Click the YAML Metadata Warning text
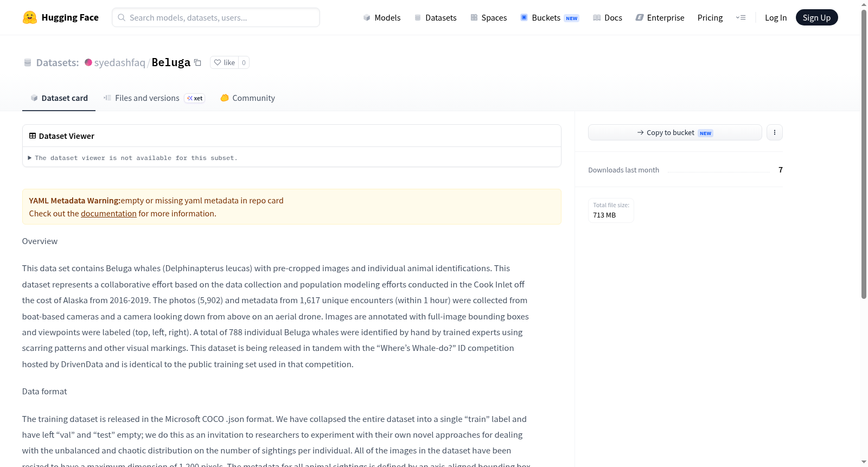The height and width of the screenshot is (467, 868). point(75,201)
